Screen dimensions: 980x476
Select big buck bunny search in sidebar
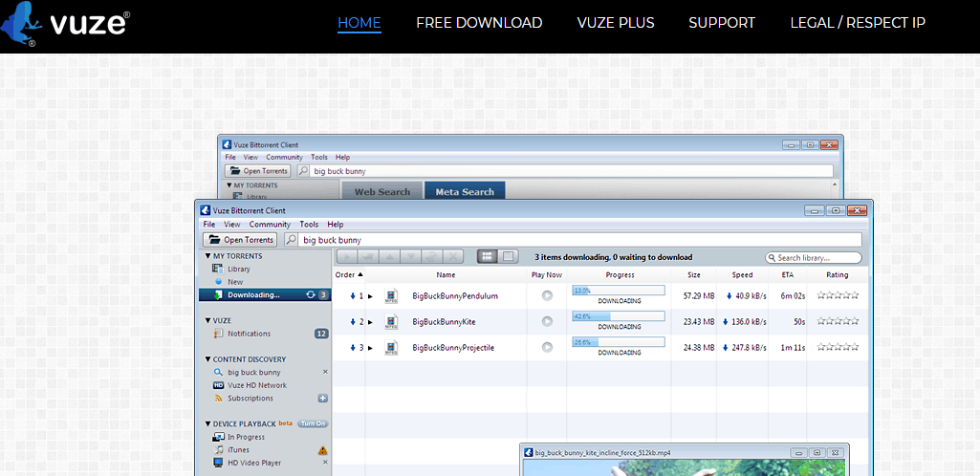click(253, 373)
